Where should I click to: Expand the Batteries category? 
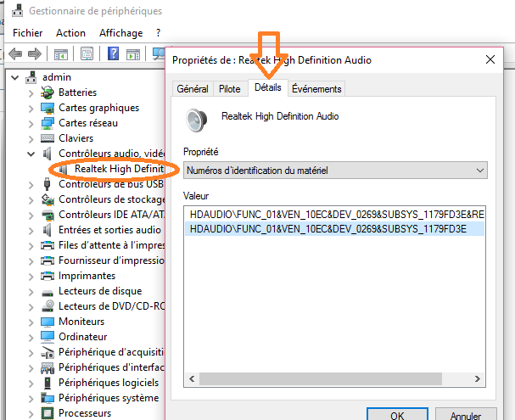31,93
